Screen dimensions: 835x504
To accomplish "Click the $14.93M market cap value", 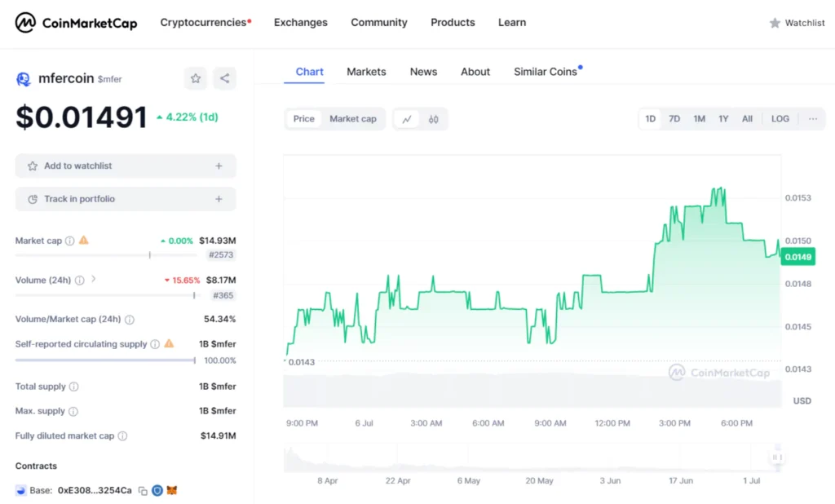I will click(x=217, y=241).
